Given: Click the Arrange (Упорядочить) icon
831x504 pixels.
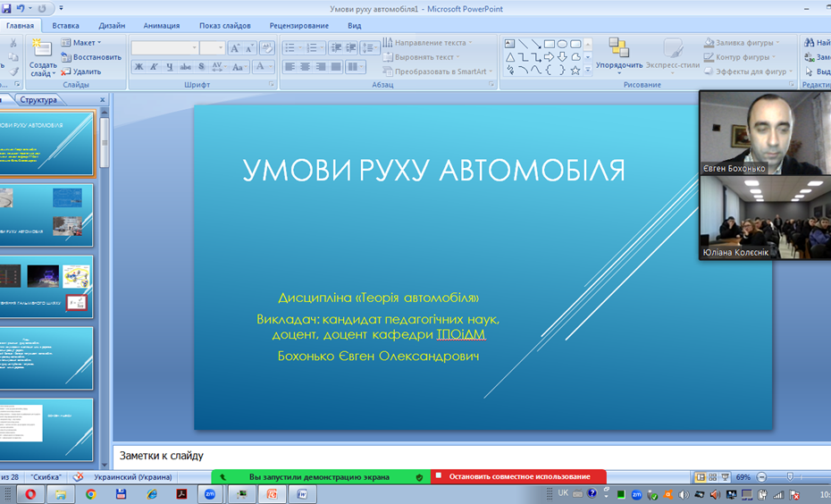Looking at the screenshot, I should point(618,48).
